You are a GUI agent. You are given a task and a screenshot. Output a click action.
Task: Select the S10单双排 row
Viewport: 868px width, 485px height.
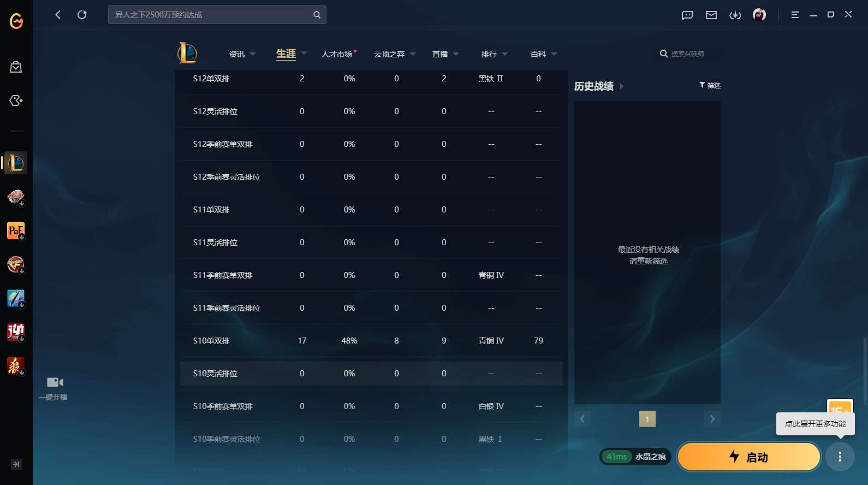pos(371,341)
